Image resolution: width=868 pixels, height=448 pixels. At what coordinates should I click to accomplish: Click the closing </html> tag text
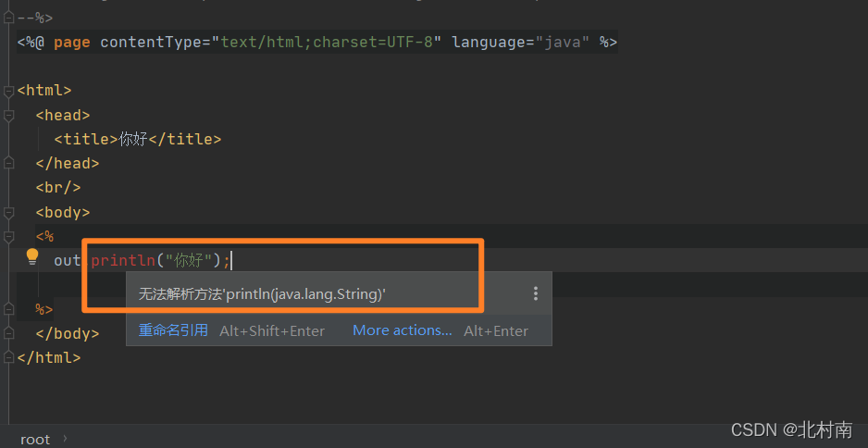[x=49, y=357]
